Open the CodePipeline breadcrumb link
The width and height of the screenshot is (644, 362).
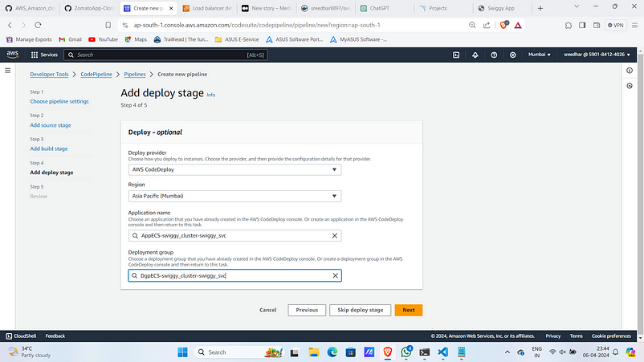click(96, 75)
